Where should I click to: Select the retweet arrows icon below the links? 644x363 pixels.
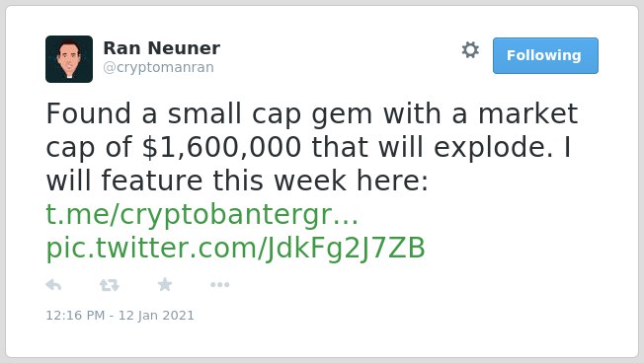[x=110, y=285]
